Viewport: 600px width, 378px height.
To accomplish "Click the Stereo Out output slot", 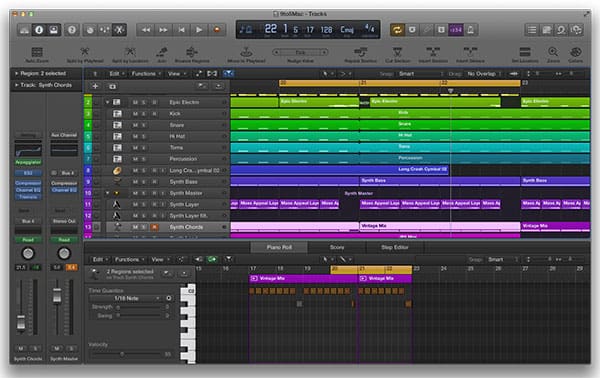I will tap(64, 221).
